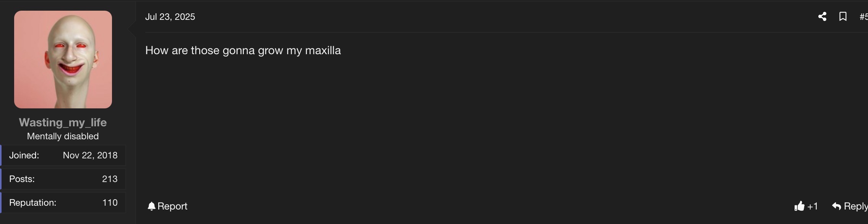
Task: Open the user's avatar image
Action: pos(63,60)
